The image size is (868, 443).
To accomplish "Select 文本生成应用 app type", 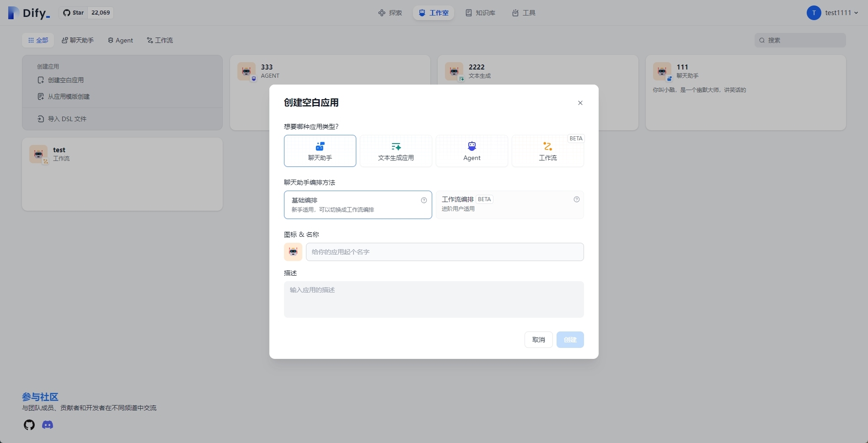I will [396, 151].
